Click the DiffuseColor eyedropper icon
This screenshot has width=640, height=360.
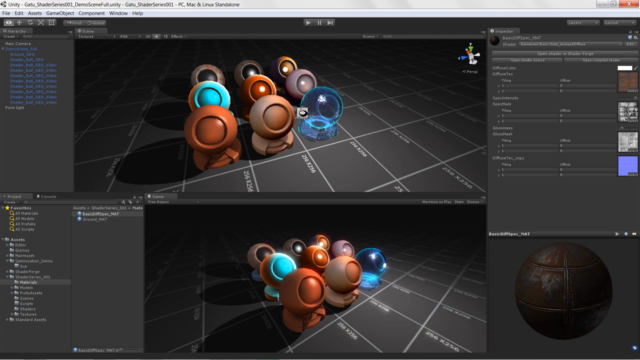pos(636,68)
